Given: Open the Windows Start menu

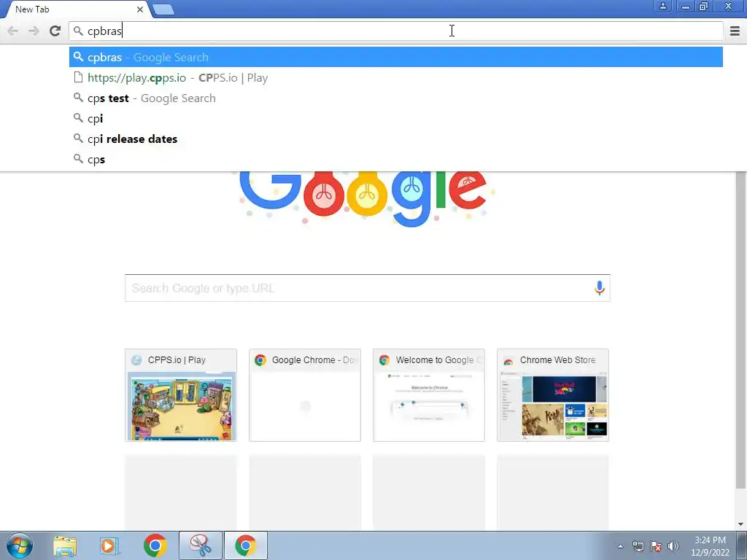Looking at the screenshot, I should pyautogui.click(x=19, y=545).
